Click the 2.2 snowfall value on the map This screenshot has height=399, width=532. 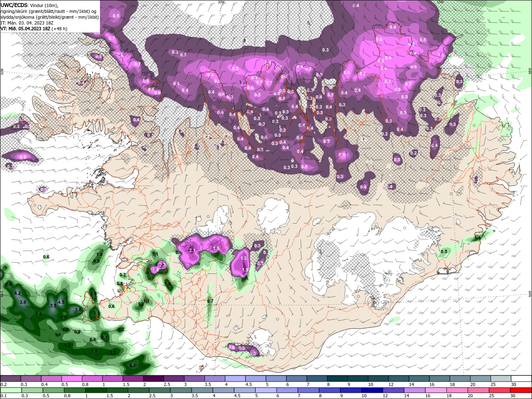click(163, 264)
